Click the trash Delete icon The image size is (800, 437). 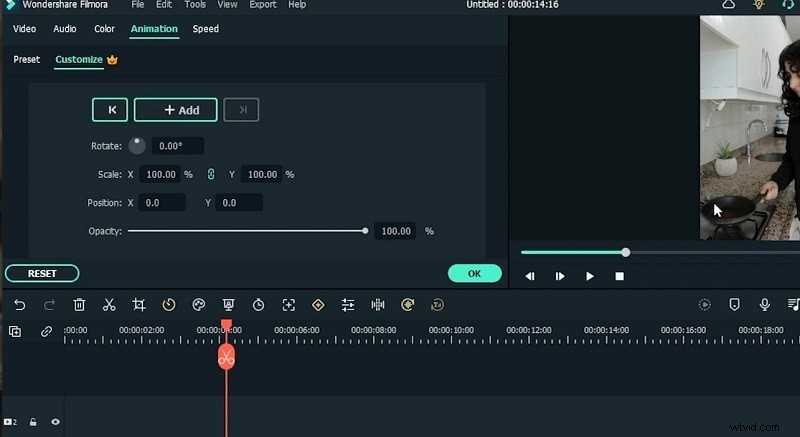pos(79,305)
